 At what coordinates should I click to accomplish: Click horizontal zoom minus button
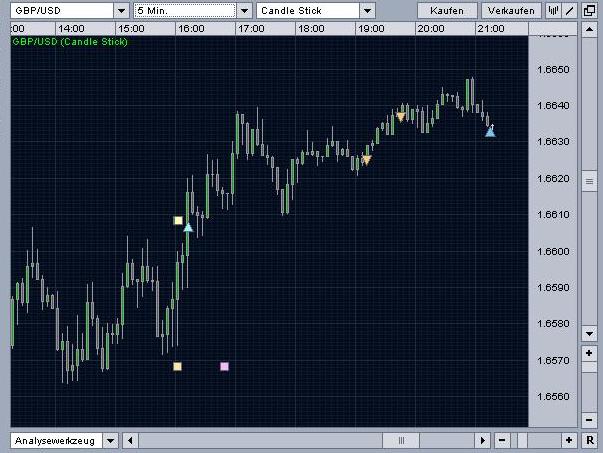click(502, 441)
